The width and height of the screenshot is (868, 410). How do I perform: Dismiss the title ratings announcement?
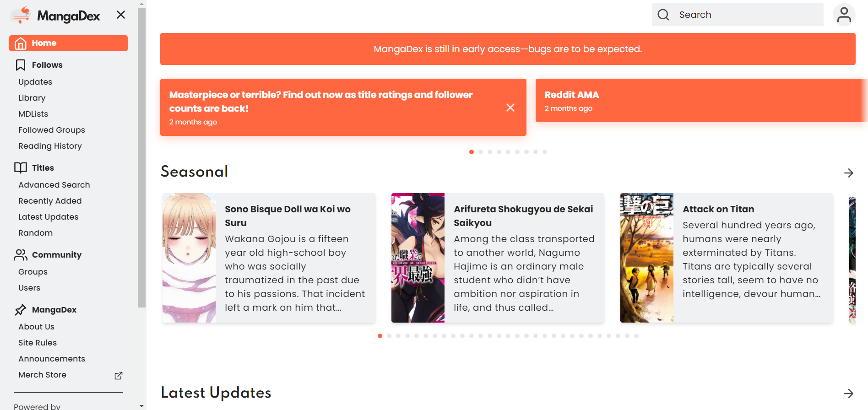(x=510, y=108)
